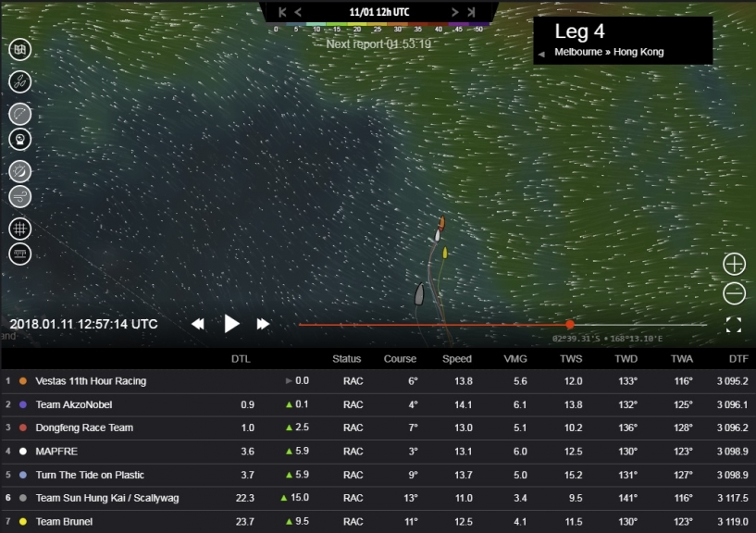Jump to first weather report

pyautogui.click(x=282, y=13)
